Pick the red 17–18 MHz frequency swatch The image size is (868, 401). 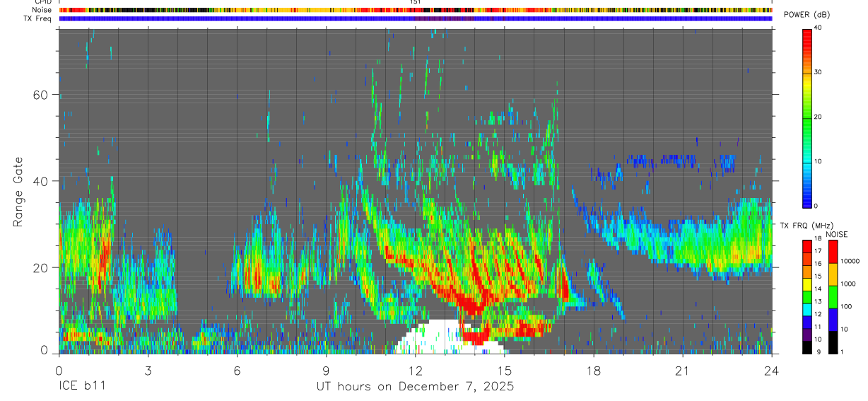[807, 247]
